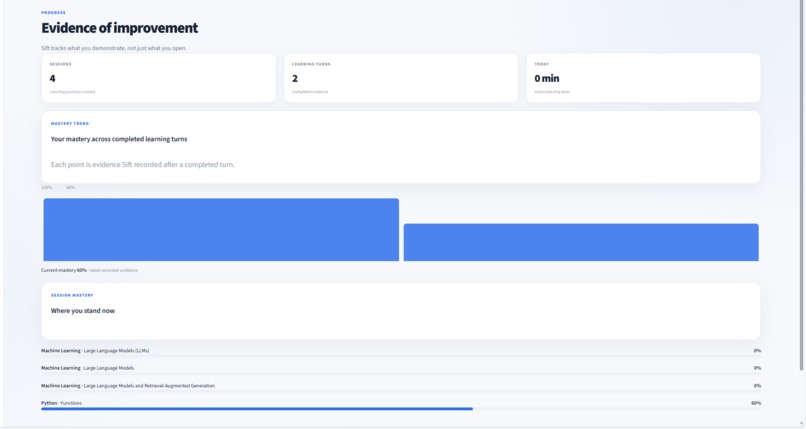Click the page's vertical scrollbar thumb

[x=801, y=185]
